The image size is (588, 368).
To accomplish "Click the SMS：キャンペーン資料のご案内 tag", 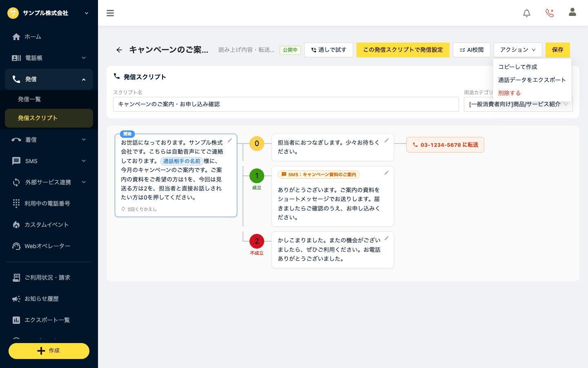I will coord(318,175).
